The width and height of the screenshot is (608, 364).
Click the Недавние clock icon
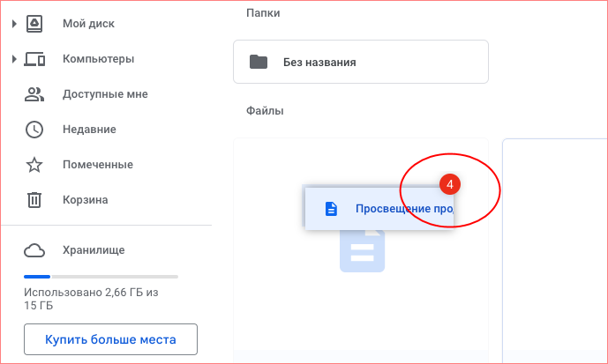(34, 130)
